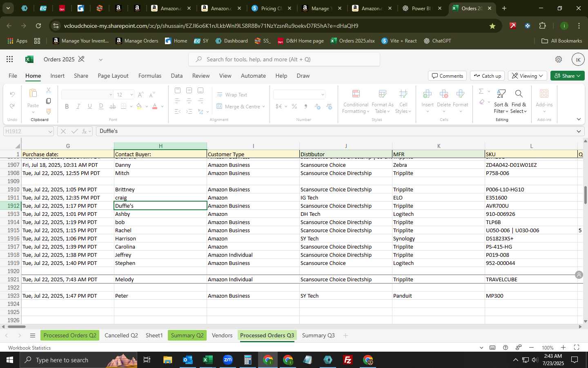Open the Processed Orders Q2 sheet
The height and width of the screenshot is (368, 588).
tap(70, 335)
